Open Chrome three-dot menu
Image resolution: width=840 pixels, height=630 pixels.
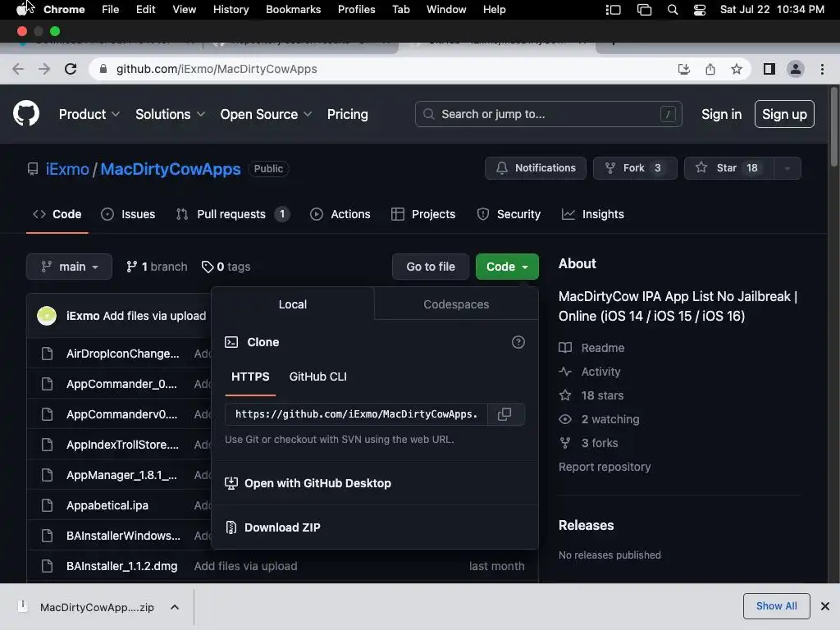[x=822, y=69]
